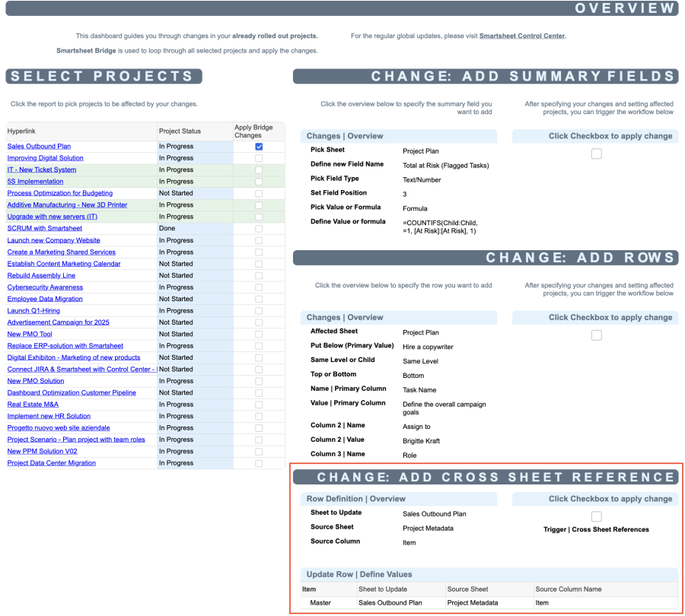This screenshot has height=616, width=685.
Task: Open the Project Data Center Migration link
Action: pyautogui.click(x=51, y=462)
